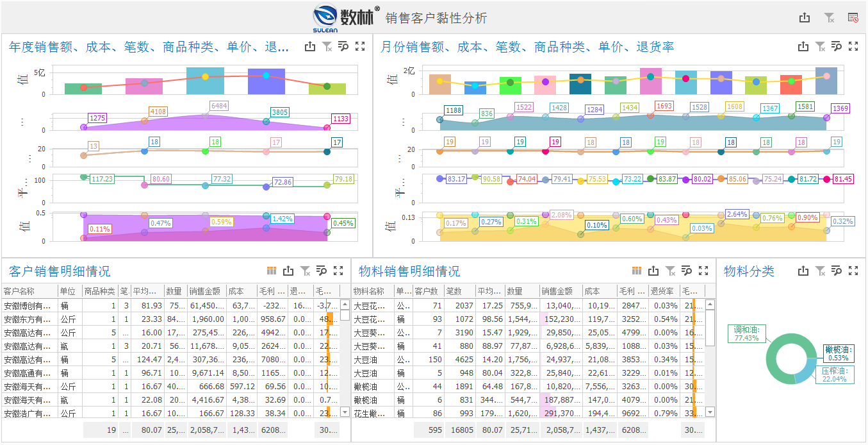Select the 调和油 segment of donut chart
Screen dimensions: 868x445
pyautogui.click(x=775, y=348)
